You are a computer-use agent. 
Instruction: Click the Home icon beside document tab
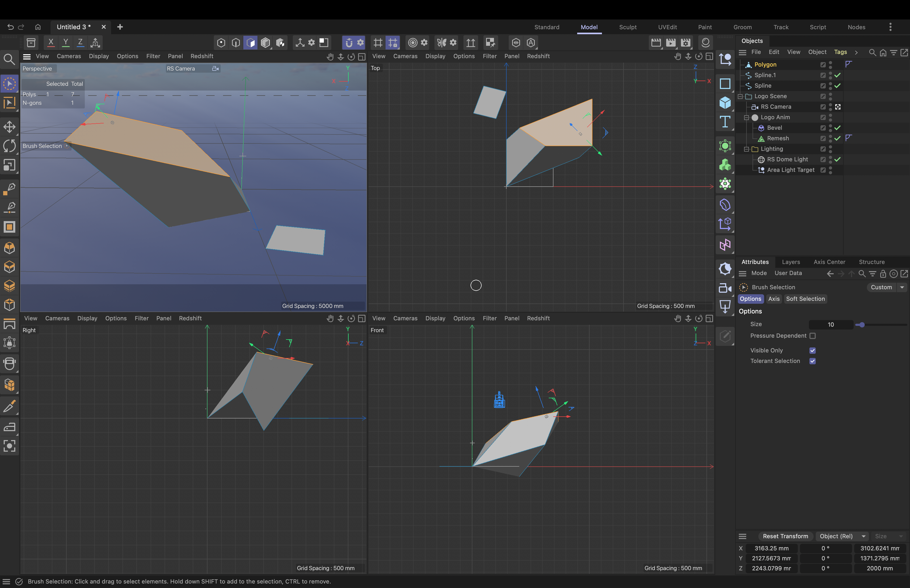38,27
